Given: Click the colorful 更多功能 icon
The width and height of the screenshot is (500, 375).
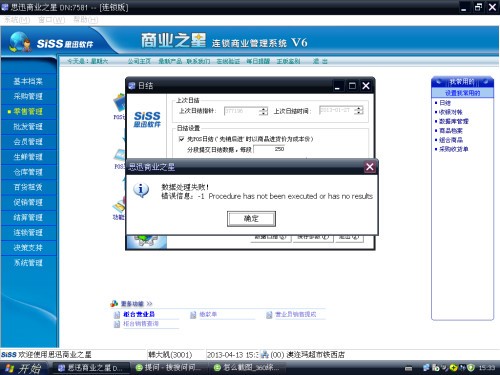Looking at the screenshot, I should [114, 303].
